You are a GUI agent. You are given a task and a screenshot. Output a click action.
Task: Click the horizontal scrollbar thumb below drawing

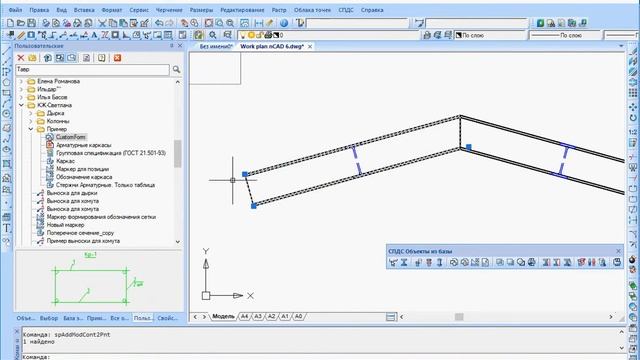point(459,317)
